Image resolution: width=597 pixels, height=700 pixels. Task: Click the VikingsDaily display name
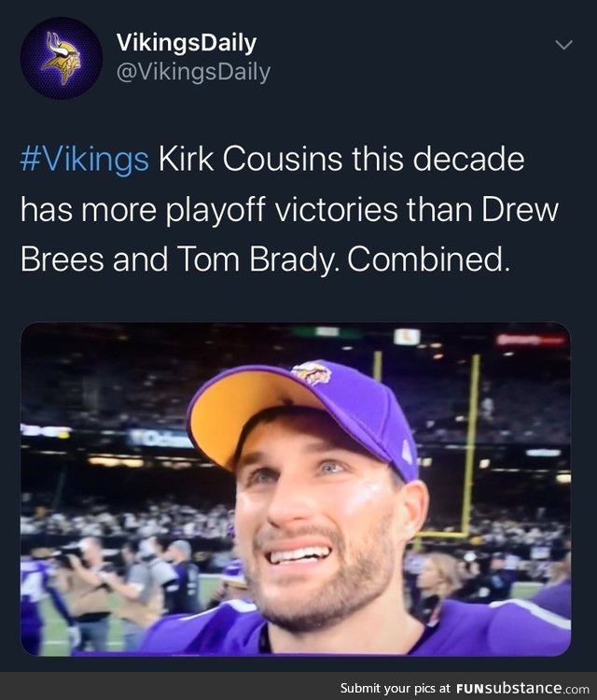(x=186, y=43)
